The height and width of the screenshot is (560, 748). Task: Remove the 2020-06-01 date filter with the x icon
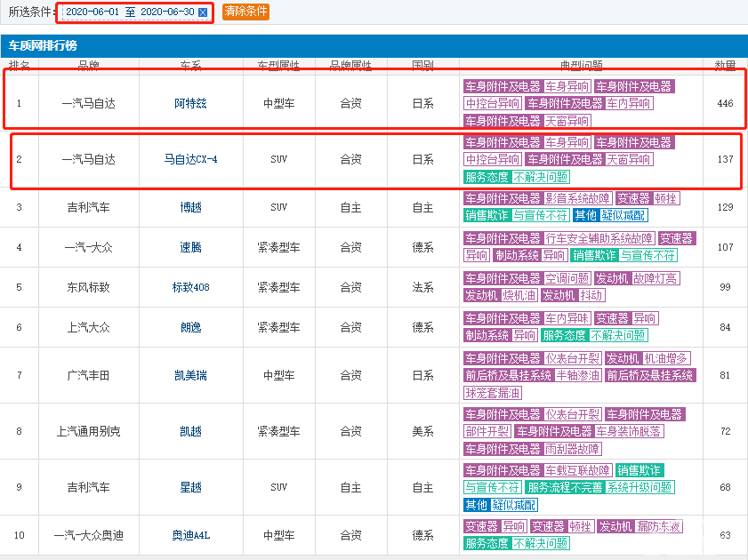(203, 12)
